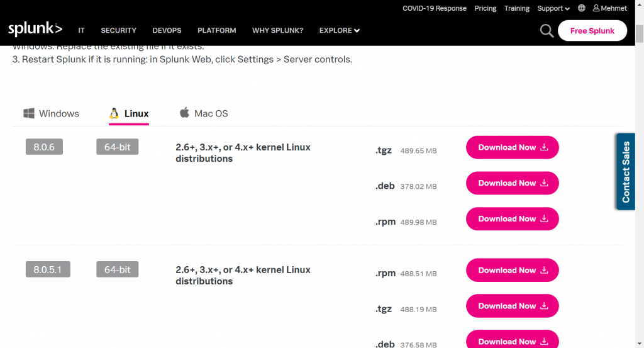Screen dimensions: 644x348
Task: Open Why Splunk? menu item
Action: click(277, 30)
